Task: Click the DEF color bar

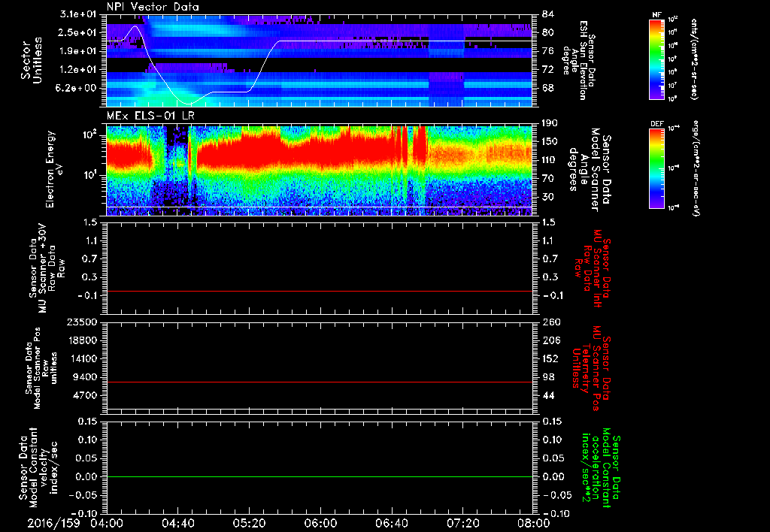Action: [657, 168]
